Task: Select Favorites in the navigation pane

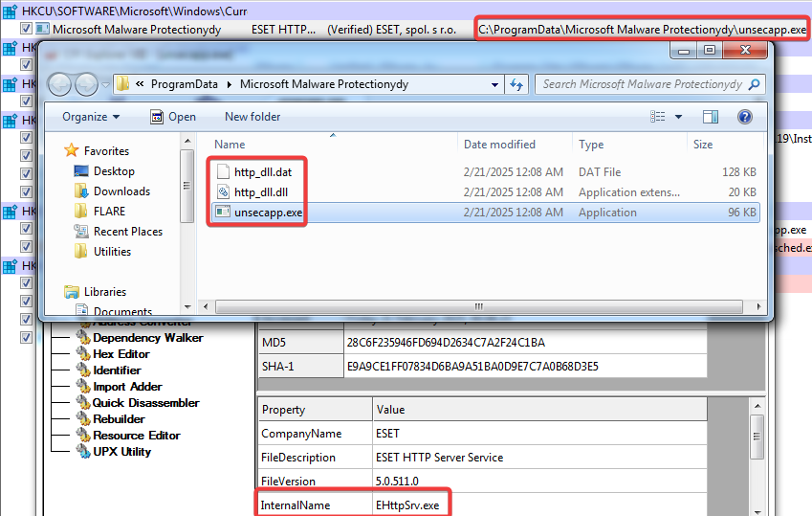Action: click(x=106, y=151)
